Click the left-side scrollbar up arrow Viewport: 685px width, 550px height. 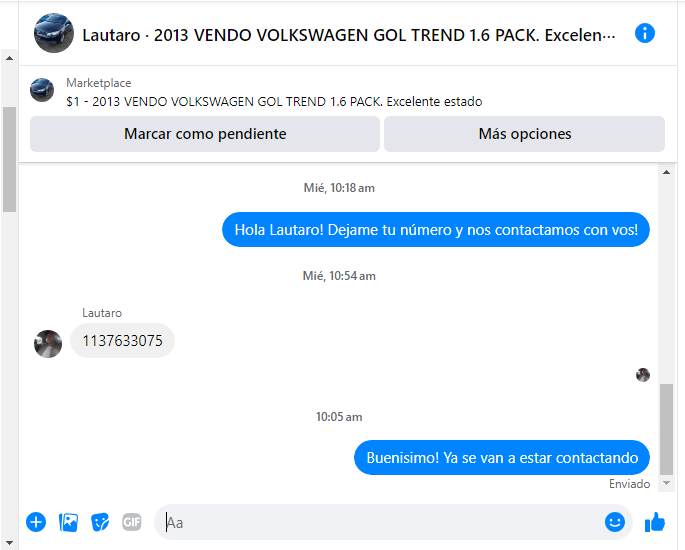tap(9, 58)
